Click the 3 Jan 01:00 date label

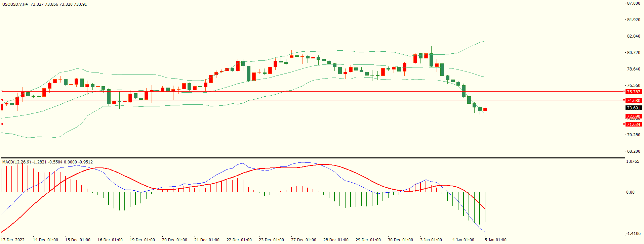pyautogui.click(x=431, y=240)
